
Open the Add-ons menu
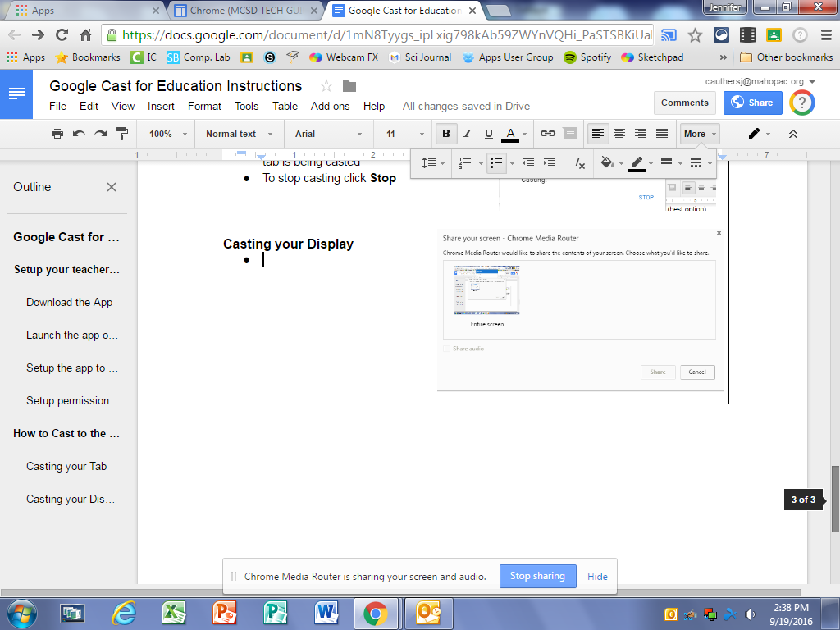[x=330, y=106]
